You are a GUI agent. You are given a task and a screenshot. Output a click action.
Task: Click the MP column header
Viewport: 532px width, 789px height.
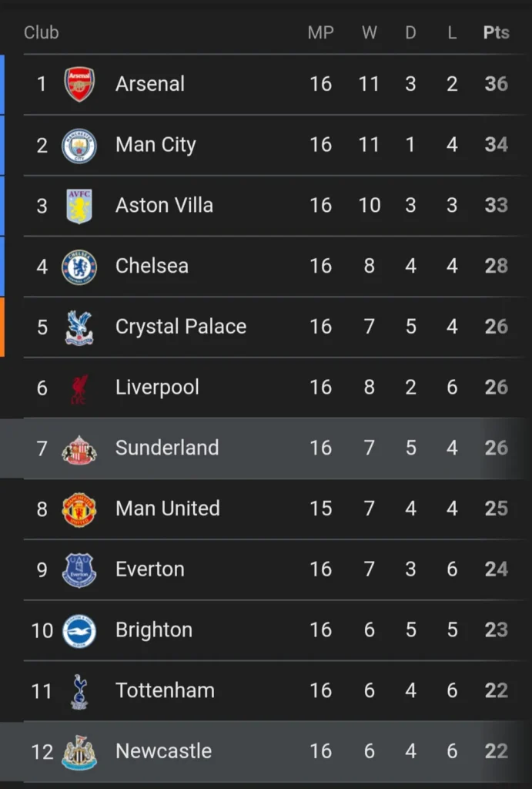pyautogui.click(x=321, y=32)
